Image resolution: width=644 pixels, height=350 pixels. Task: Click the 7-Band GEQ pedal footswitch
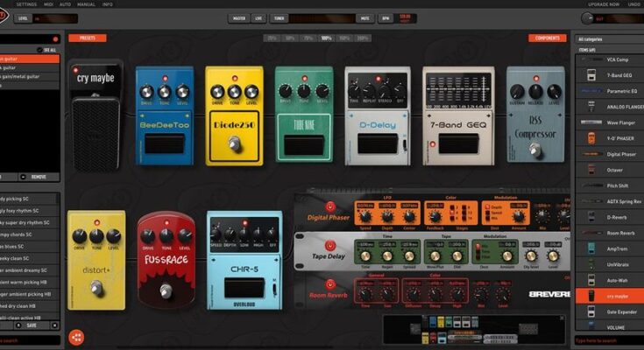click(x=458, y=143)
